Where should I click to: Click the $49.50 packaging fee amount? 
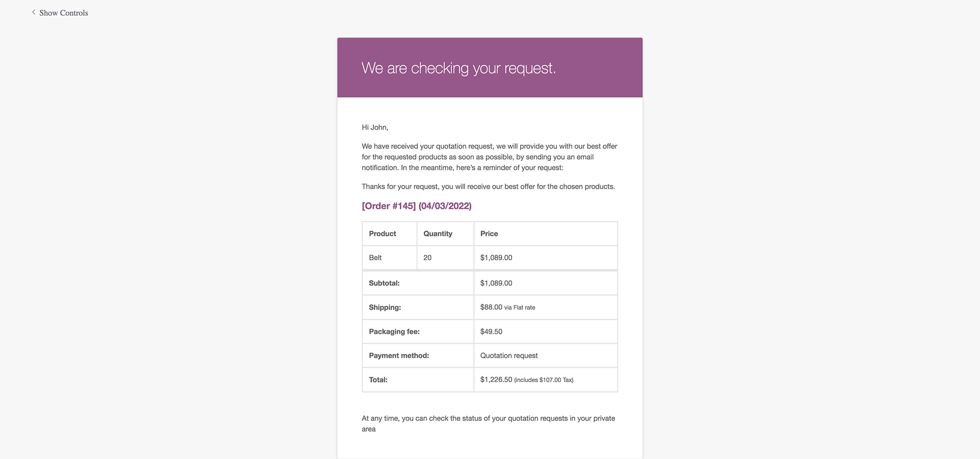tap(491, 331)
